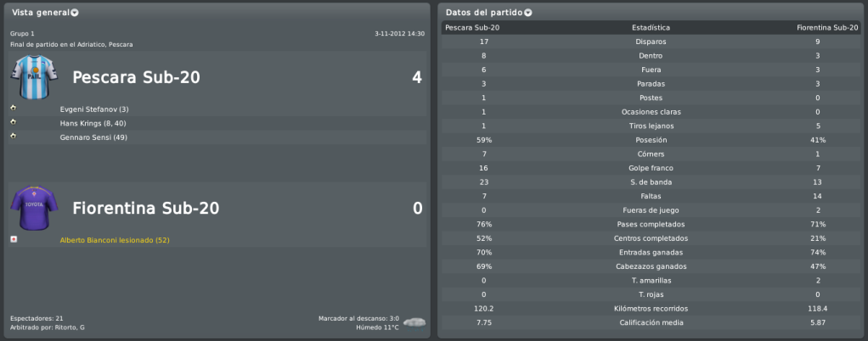This screenshot has height=341, width=868.
Task: Select scorer Evgeni Stefanov (3)
Action: (94, 109)
